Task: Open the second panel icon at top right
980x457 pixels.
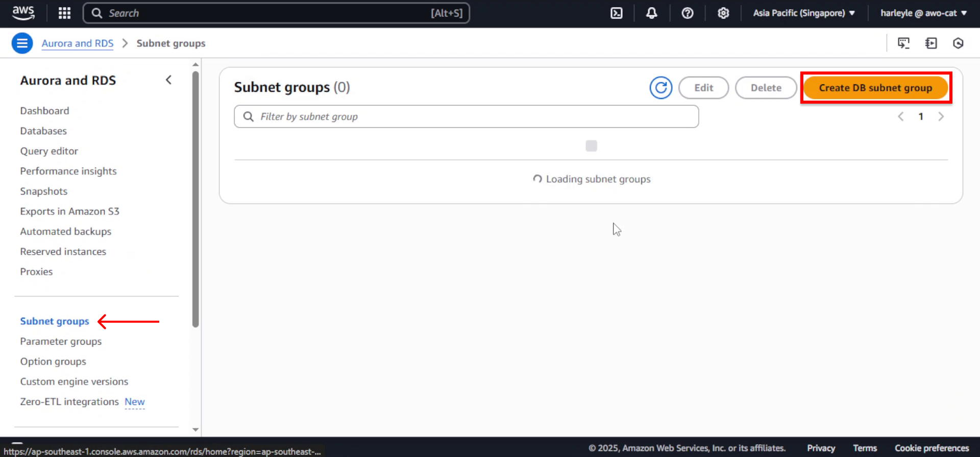Action: [x=931, y=43]
